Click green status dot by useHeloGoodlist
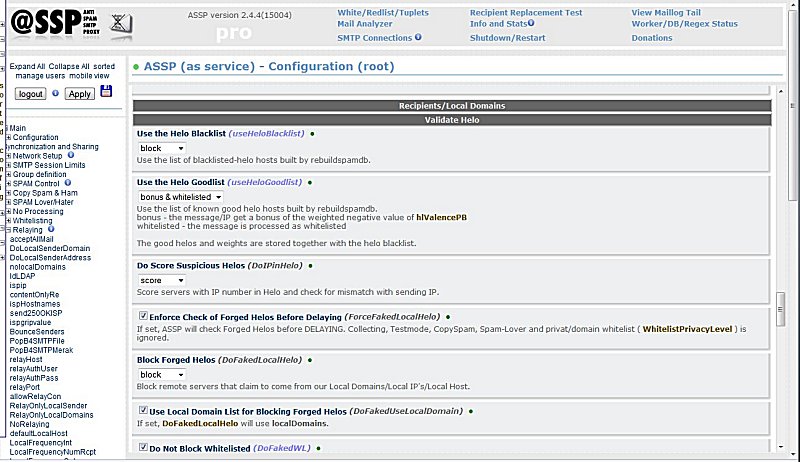 [310, 183]
